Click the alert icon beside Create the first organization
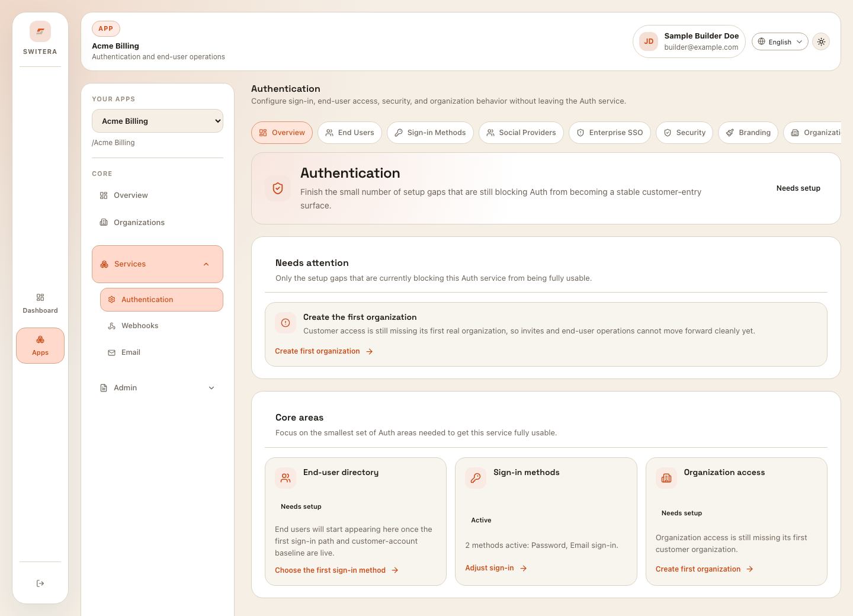Image resolution: width=853 pixels, height=616 pixels. pyautogui.click(x=286, y=323)
